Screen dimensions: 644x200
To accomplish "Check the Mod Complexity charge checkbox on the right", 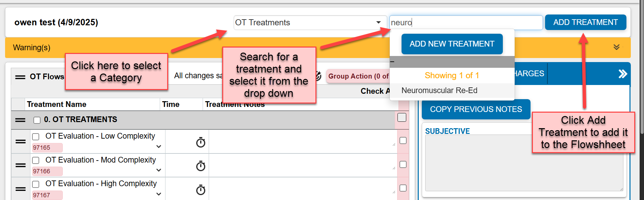I will click(403, 164).
